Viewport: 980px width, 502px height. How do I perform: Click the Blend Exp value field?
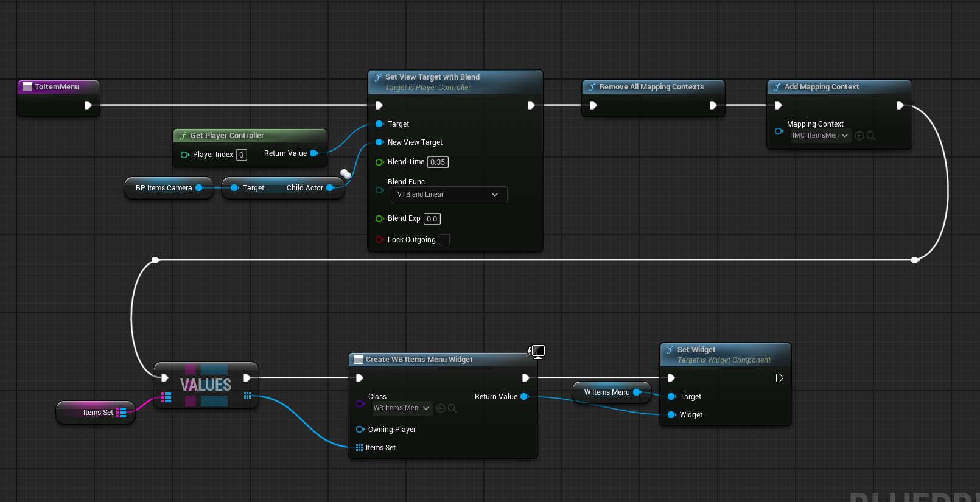432,219
